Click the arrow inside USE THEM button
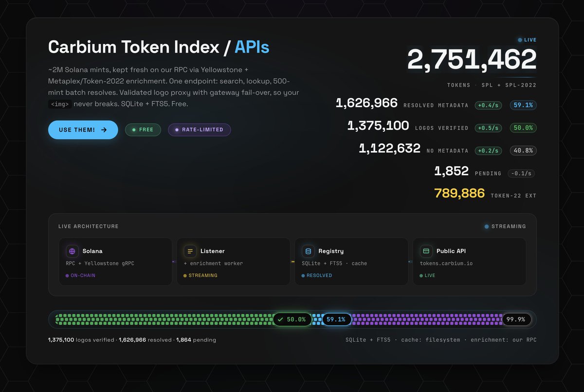This screenshot has width=584, height=392. [104, 130]
